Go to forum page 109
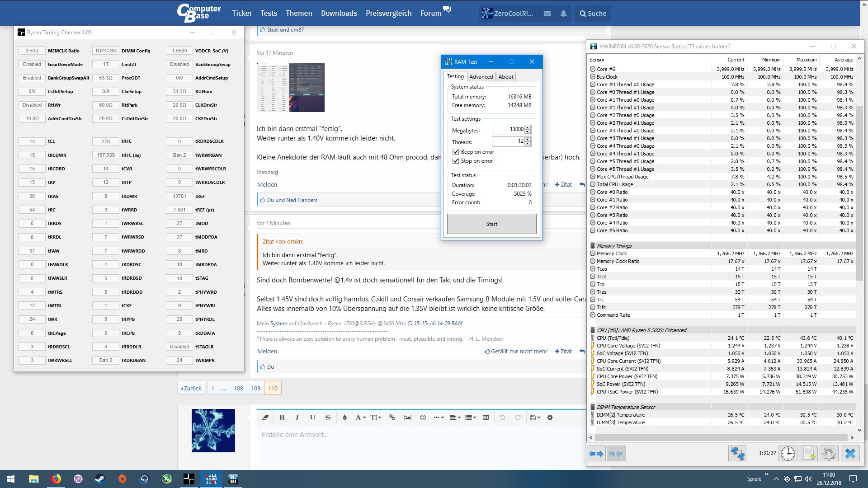The height and width of the screenshot is (488, 868). tap(256, 388)
